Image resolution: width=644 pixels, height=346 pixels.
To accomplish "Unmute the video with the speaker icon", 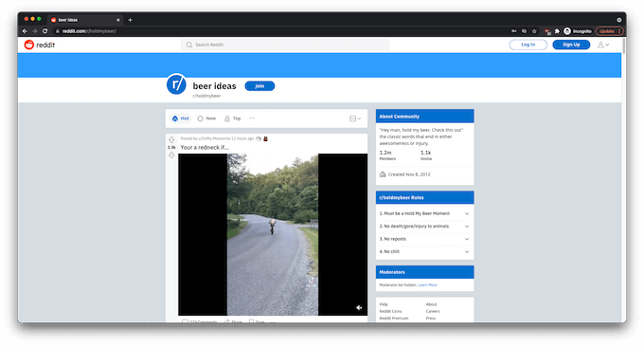I will (x=359, y=307).
